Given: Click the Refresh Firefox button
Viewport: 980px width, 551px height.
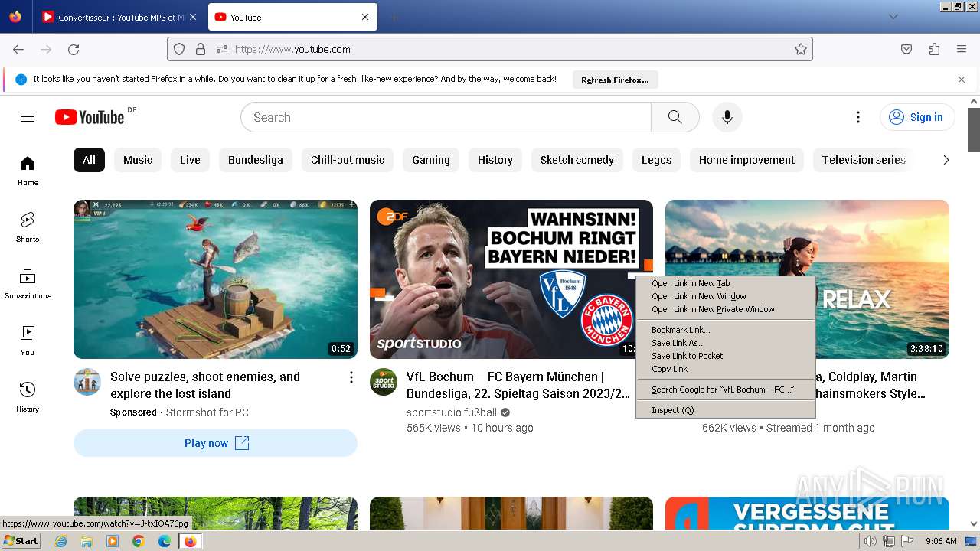Looking at the screenshot, I should click(x=615, y=80).
